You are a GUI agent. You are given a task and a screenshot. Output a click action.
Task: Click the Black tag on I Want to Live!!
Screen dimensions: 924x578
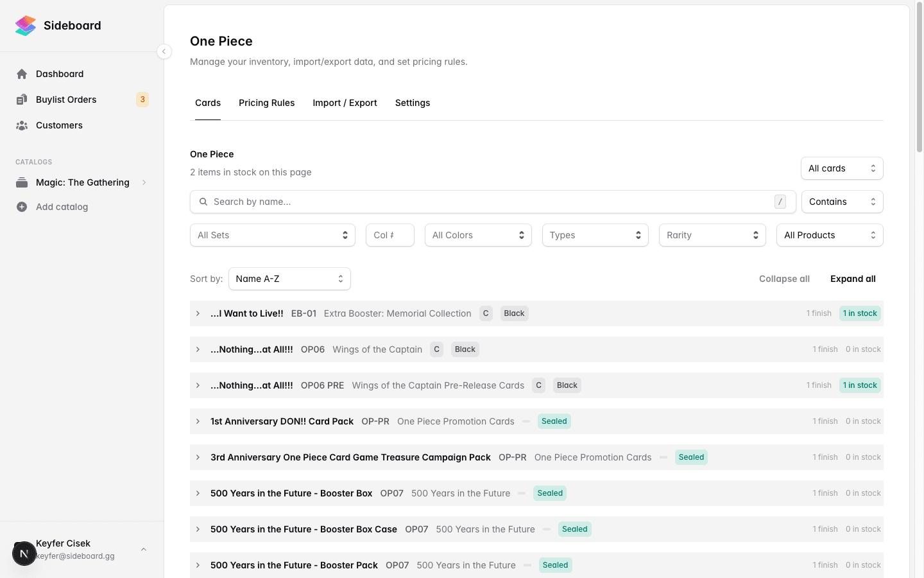coord(514,313)
